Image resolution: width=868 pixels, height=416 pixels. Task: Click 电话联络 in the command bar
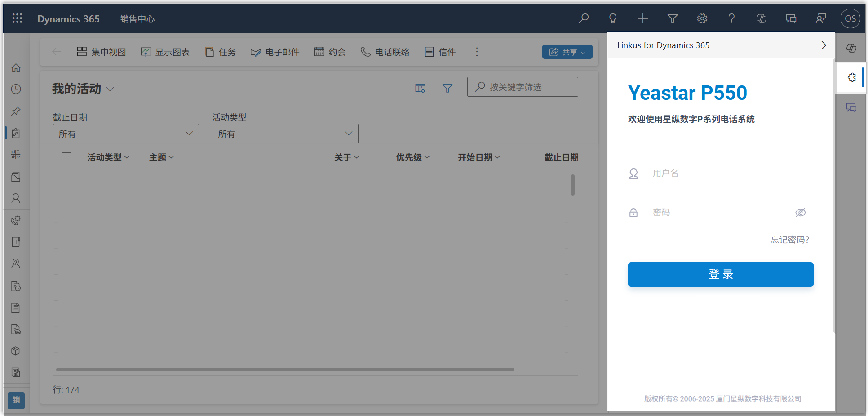click(385, 52)
